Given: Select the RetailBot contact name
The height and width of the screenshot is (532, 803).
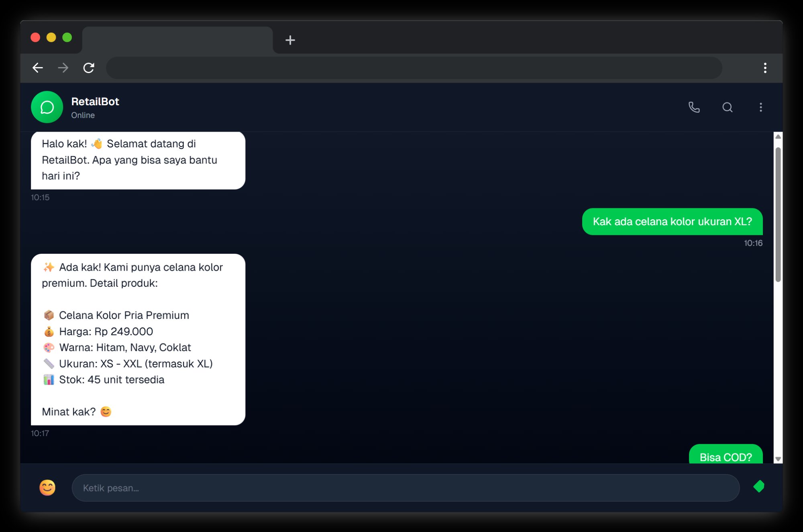Looking at the screenshot, I should coord(95,101).
